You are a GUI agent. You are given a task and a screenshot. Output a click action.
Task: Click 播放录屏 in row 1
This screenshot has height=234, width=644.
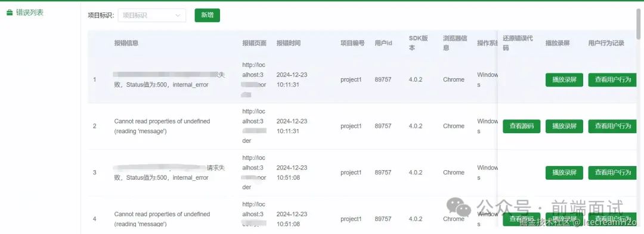click(564, 80)
